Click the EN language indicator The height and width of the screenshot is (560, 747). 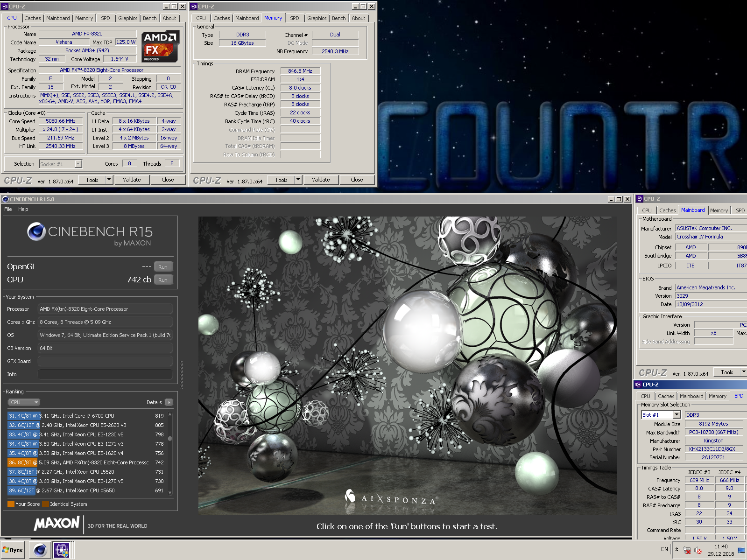point(664,549)
